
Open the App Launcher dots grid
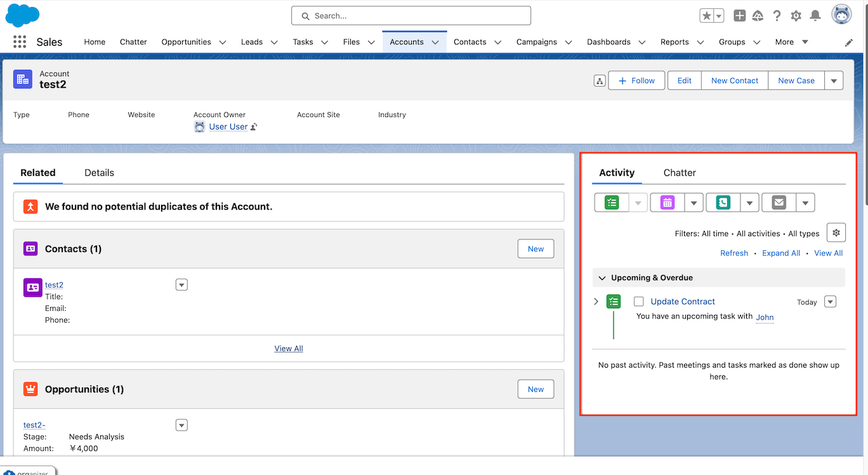click(x=20, y=42)
